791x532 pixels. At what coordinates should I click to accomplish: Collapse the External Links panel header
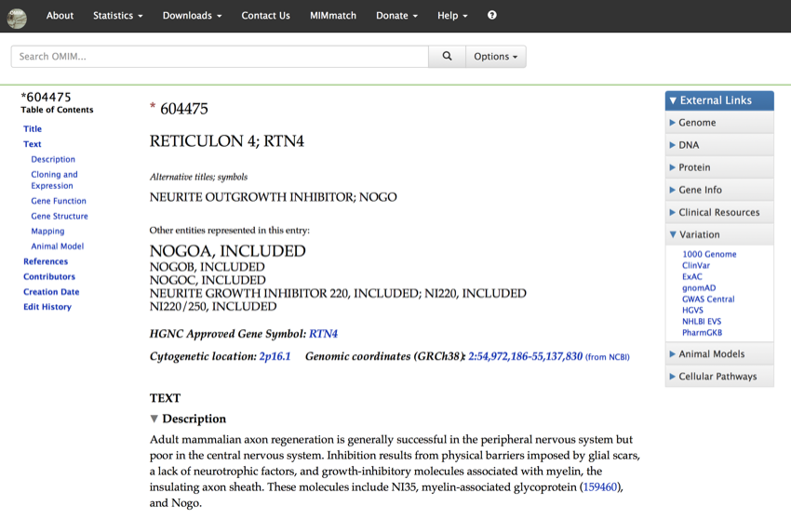719,100
